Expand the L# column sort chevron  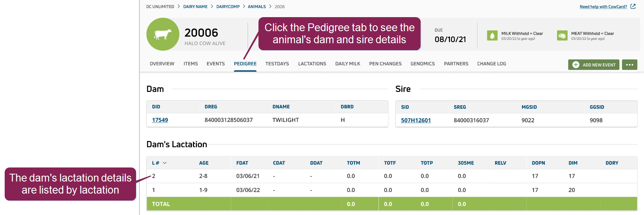tap(165, 163)
